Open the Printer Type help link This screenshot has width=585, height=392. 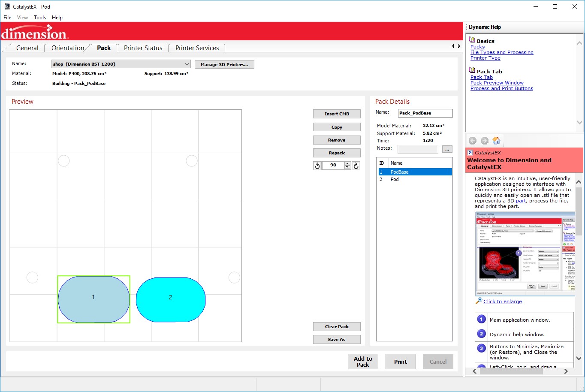[x=485, y=58]
